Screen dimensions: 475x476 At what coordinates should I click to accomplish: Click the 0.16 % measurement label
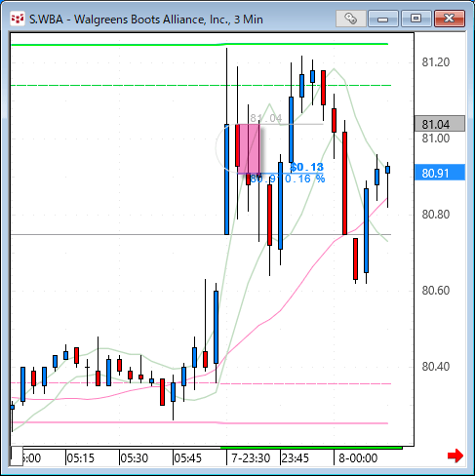(x=304, y=178)
